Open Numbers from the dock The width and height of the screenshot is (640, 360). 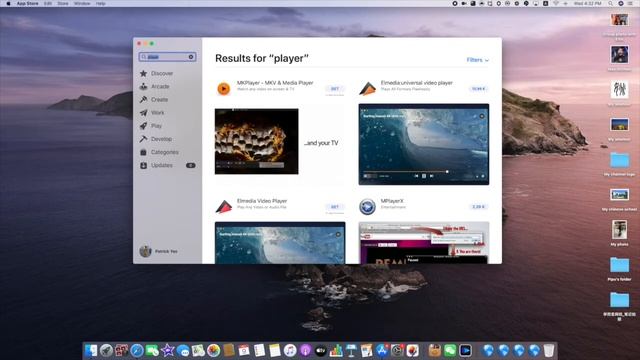point(336,350)
